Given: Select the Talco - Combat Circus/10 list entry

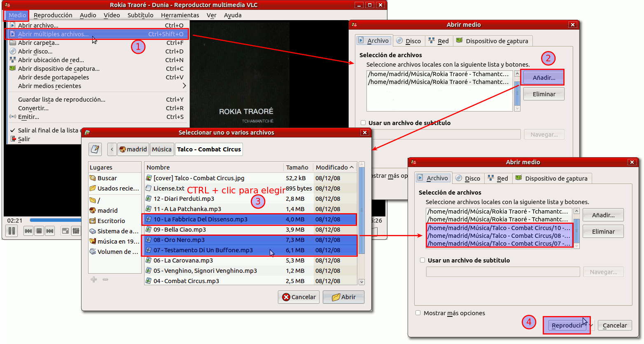Looking at the screenshot, I should pyautogui.click(x=499, y=228).
